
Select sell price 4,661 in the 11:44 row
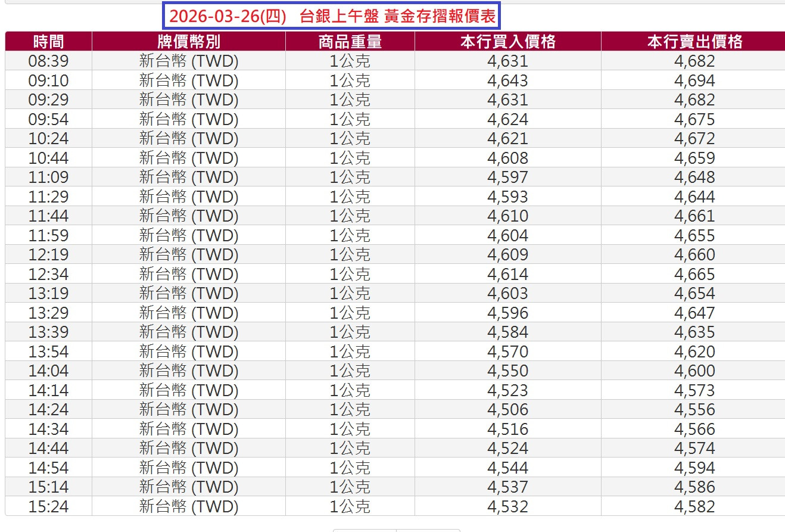pos(694,216)
